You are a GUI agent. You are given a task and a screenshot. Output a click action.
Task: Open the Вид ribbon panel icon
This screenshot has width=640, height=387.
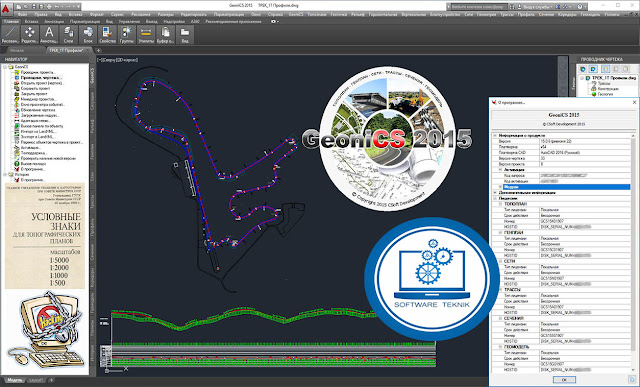pos(184,34)
